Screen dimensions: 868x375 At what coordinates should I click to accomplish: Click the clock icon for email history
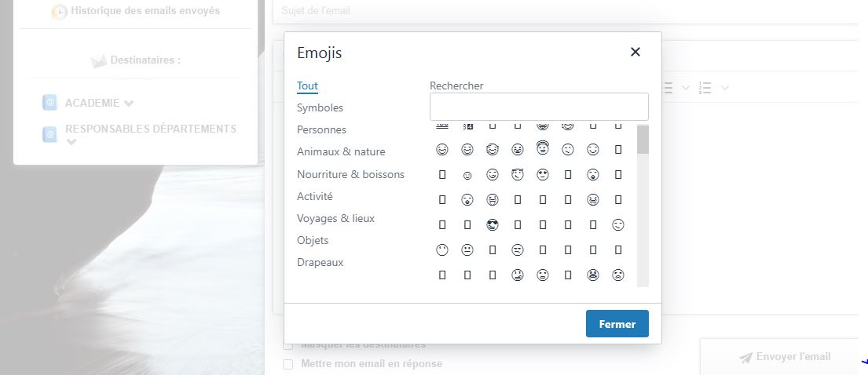pyautogui.click(x=59, y=12)
